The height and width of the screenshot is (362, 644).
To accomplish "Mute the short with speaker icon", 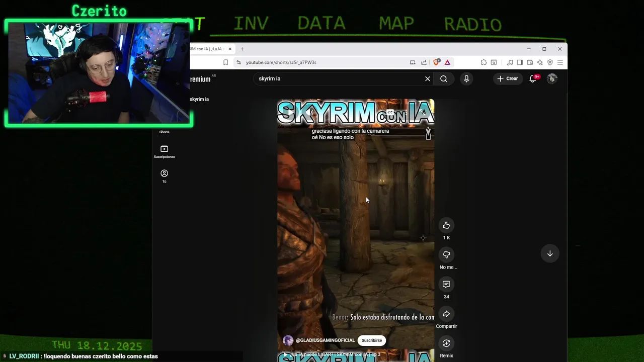I will click(x=310, y=112).
